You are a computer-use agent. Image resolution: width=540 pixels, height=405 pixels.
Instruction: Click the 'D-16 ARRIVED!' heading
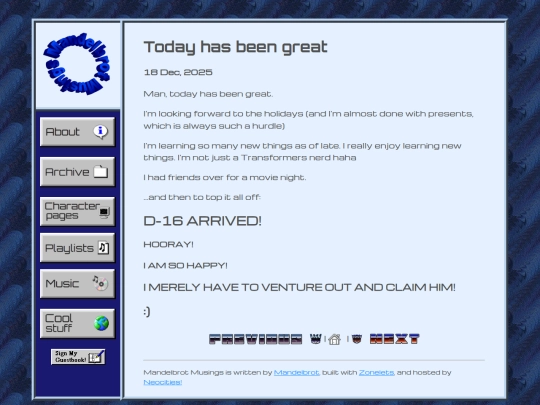click(202, 221)
